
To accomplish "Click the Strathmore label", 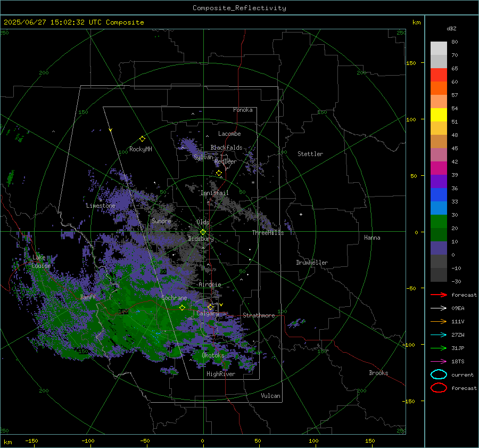I will click(259, 315).
